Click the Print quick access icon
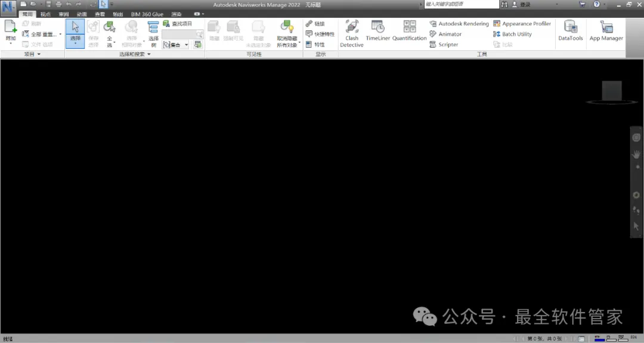 58,4
